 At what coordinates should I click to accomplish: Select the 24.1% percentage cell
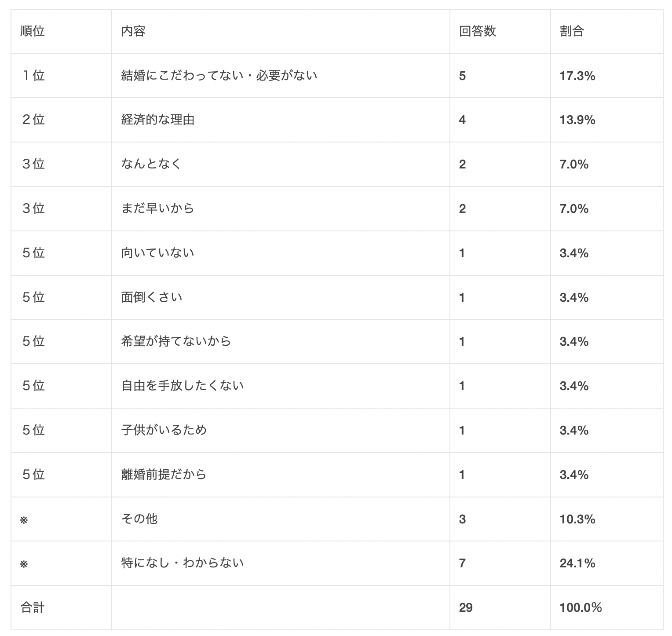coord(577,563)
